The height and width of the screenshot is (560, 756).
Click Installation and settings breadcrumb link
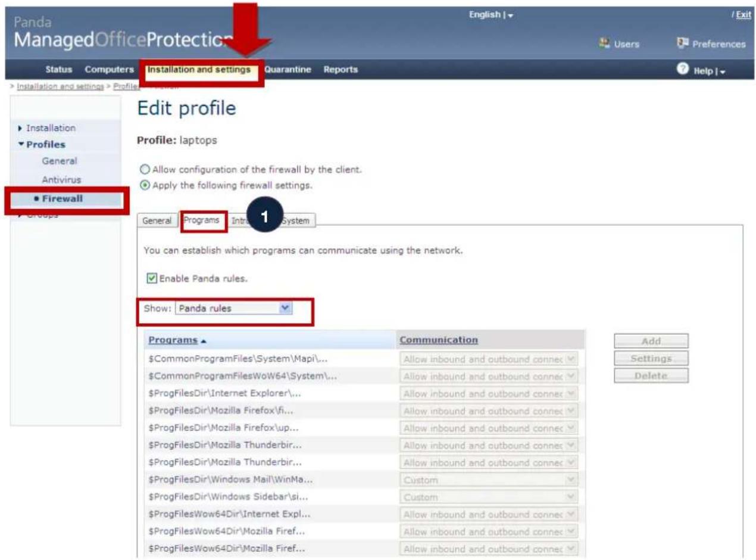(60, 86)
